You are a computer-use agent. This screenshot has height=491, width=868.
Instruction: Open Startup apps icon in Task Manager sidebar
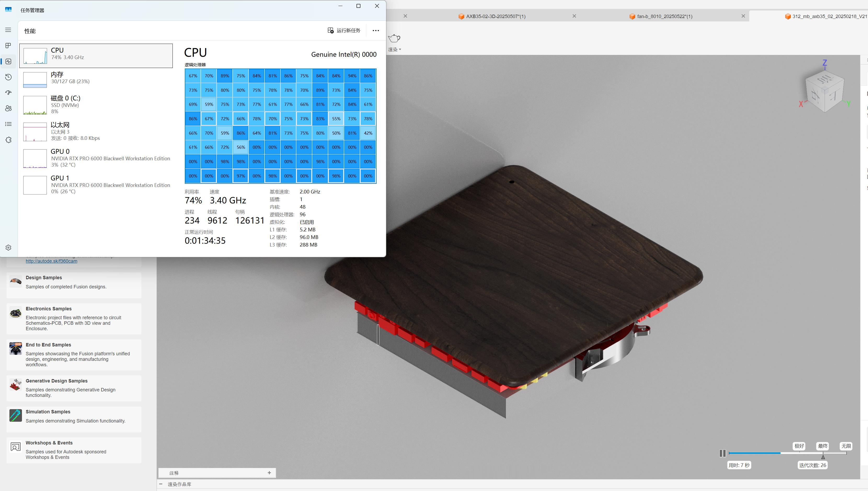(8, 92)
